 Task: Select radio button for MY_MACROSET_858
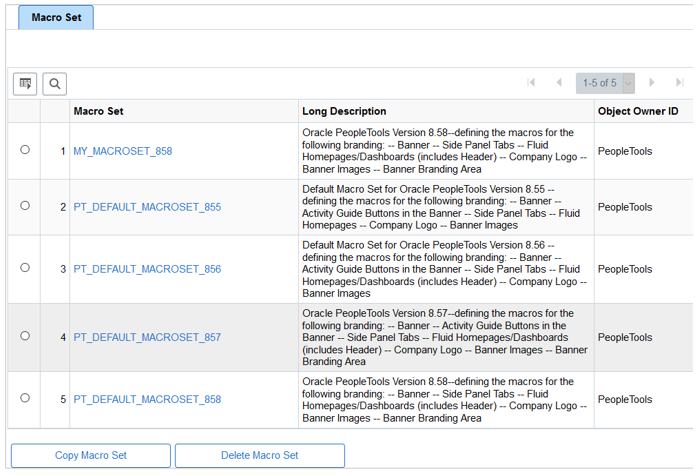click(x=25, y=150)
